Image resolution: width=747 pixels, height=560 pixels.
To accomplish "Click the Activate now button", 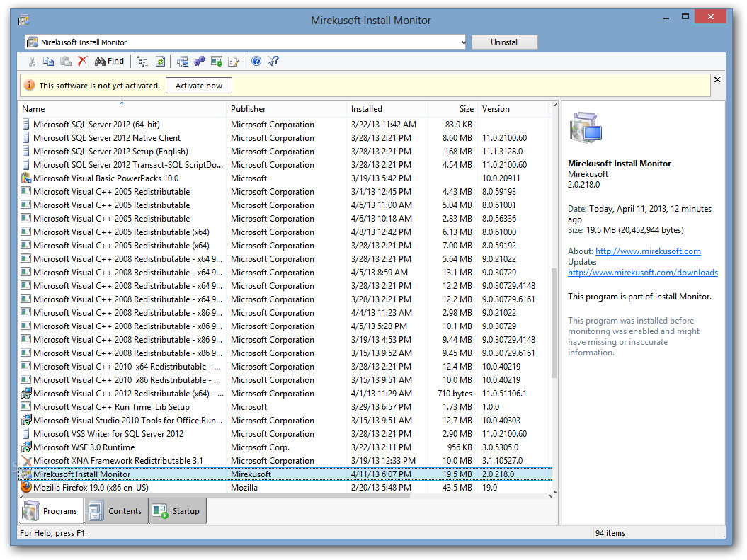I will (199, 86).
